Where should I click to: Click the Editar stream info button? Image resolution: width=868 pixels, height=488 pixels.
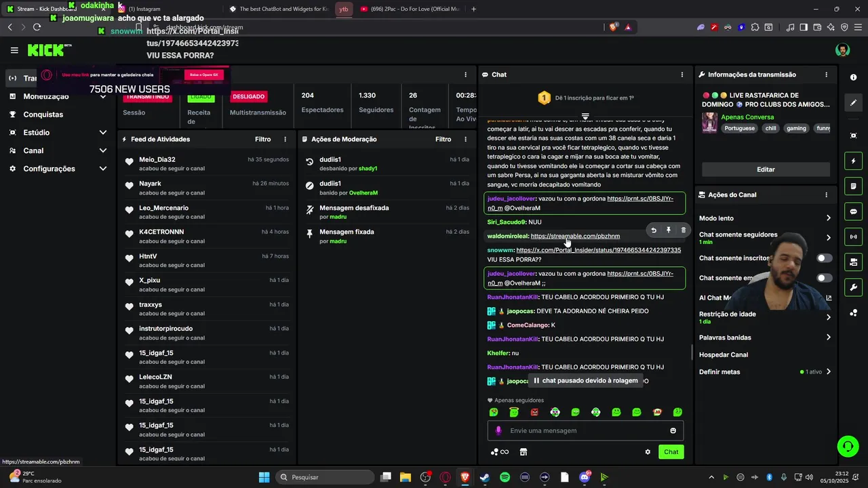[x=766, y=169]
